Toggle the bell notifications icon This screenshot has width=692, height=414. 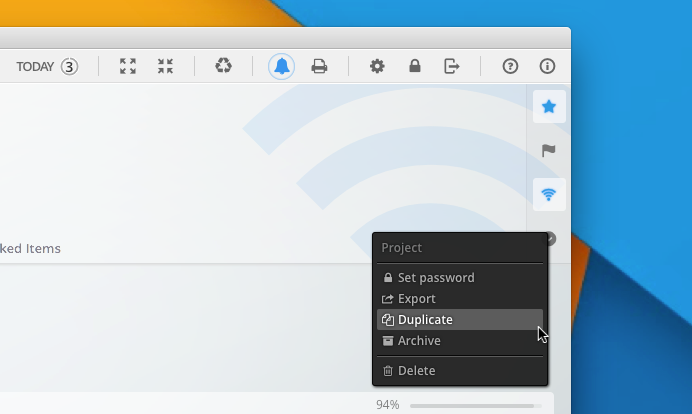[282, 67]
